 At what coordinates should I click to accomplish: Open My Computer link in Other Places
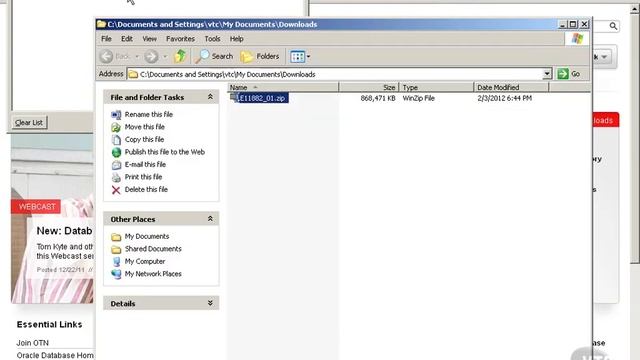coord(145,261)
